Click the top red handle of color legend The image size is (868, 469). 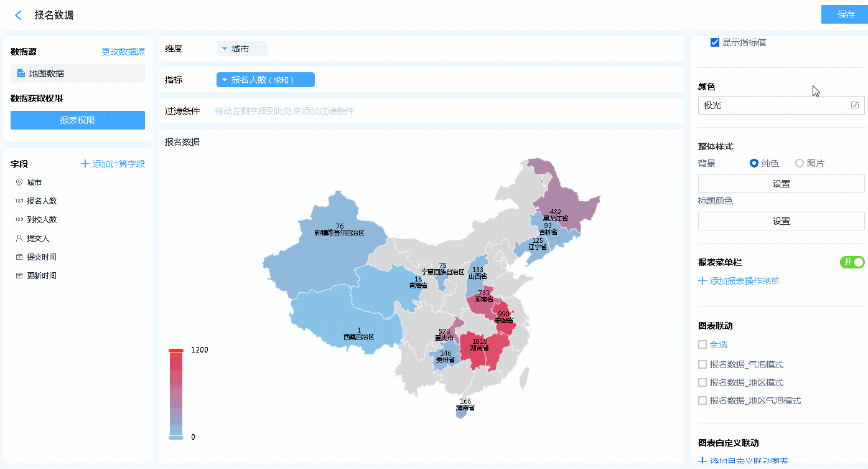point(176,351)
